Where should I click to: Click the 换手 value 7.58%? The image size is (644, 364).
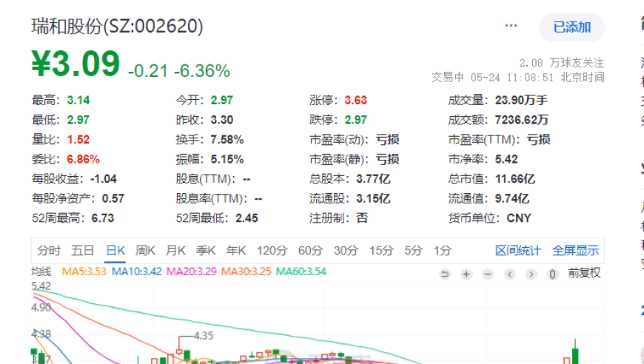click(x=227, y=140)
